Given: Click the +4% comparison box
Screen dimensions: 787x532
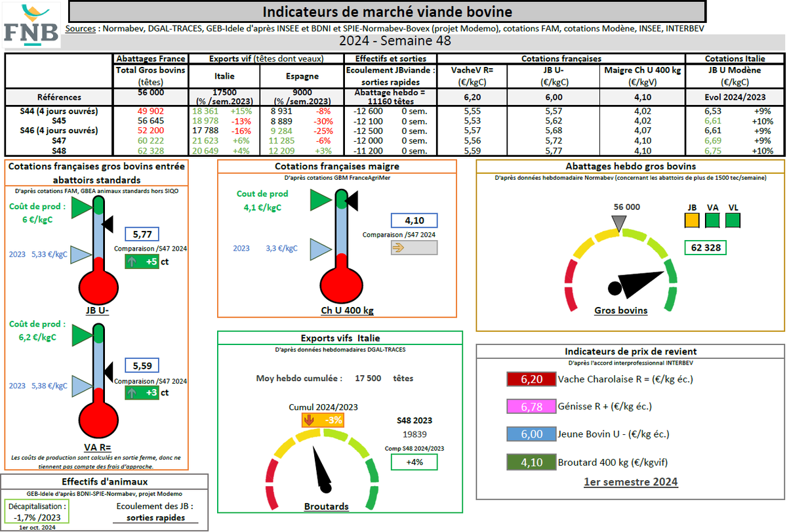Looking at the screenshot, I should tap(414, 462).
